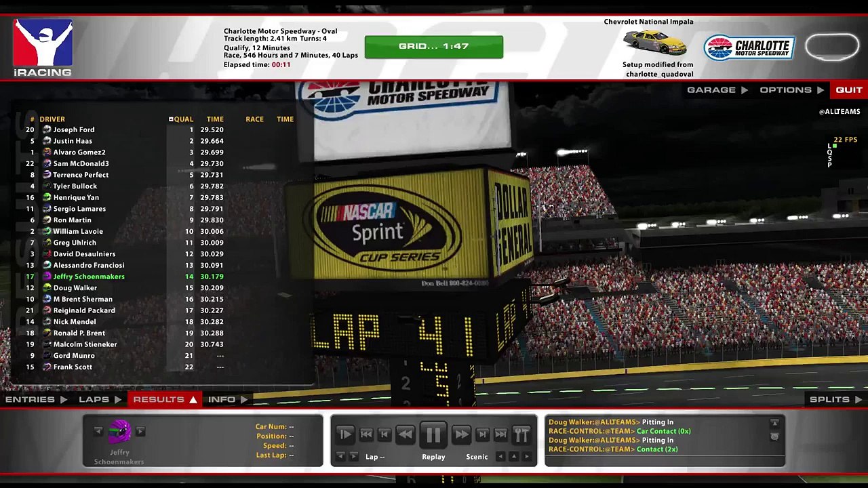Step forward one frame in replay
This screenshot has width=868, height=488.
(483, 434)
